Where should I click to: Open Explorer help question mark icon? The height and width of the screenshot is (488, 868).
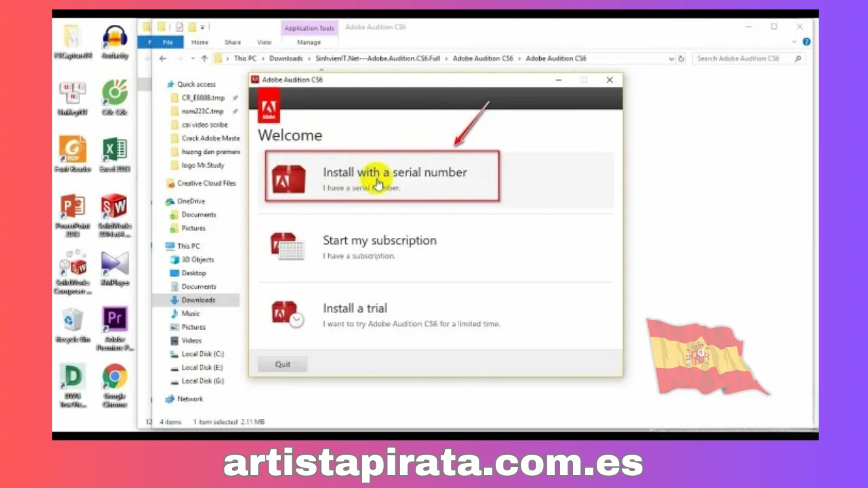click(807, 42)
